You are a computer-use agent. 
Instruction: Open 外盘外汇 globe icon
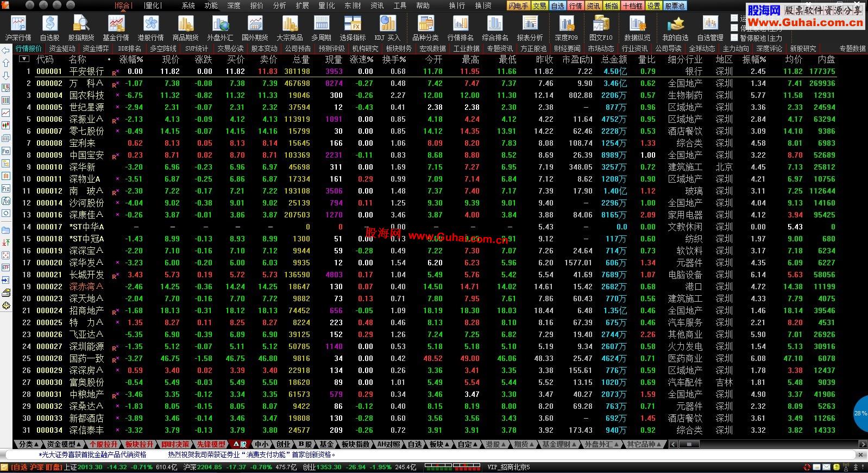(220, 28)
